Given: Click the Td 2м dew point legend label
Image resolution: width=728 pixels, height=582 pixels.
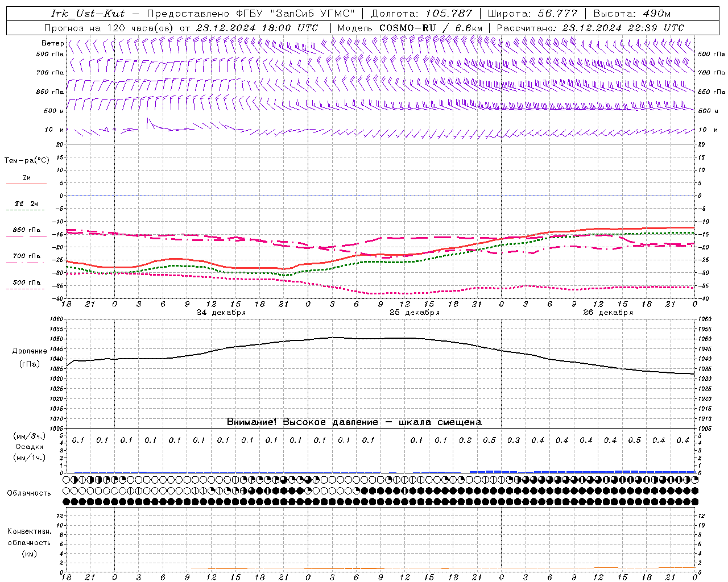Looking at the screenshot, I should 27,203.
